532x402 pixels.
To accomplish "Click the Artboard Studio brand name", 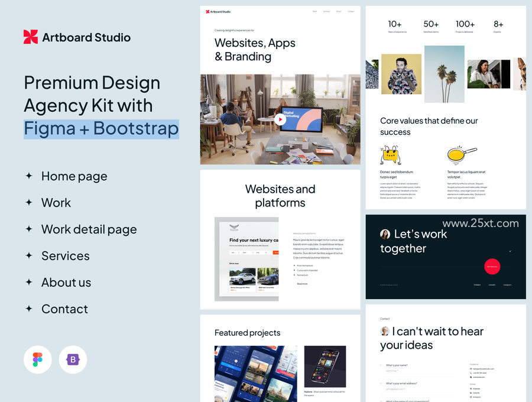I will (86, 37).
